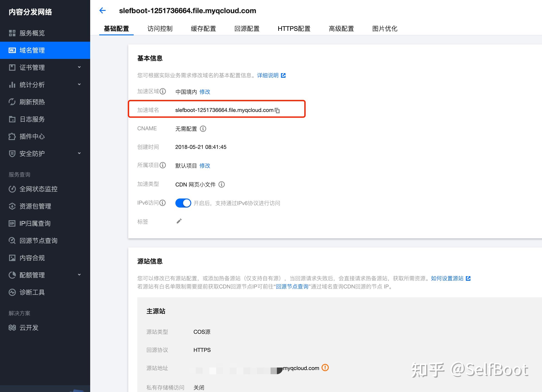
Task: Open 云开发 under 解决方案
Action: [29, 328]
